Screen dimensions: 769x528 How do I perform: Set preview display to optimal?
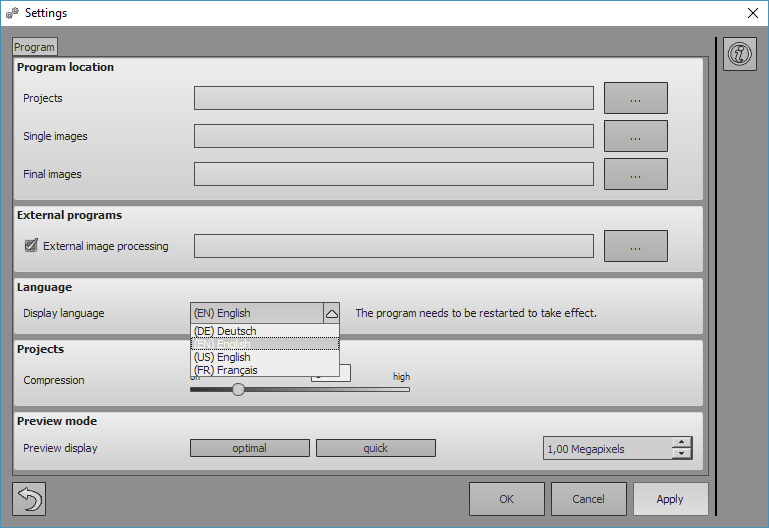click(x=250, y=448)
